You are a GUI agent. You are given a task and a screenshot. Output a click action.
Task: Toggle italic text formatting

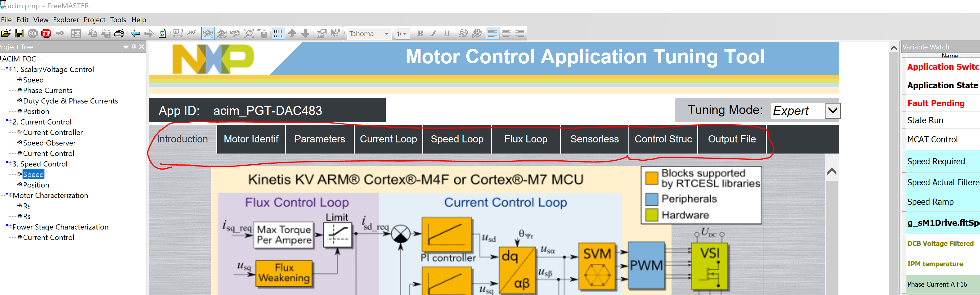point(433,33)
